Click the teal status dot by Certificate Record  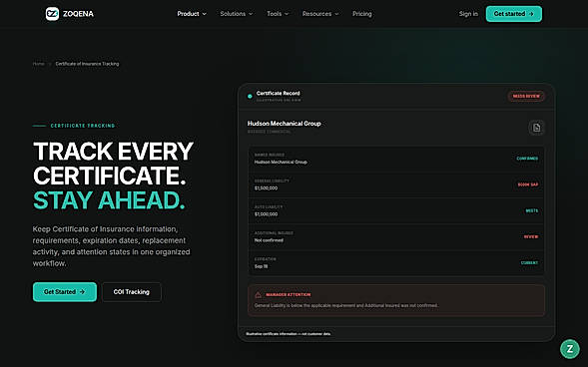tap(250, 97)
